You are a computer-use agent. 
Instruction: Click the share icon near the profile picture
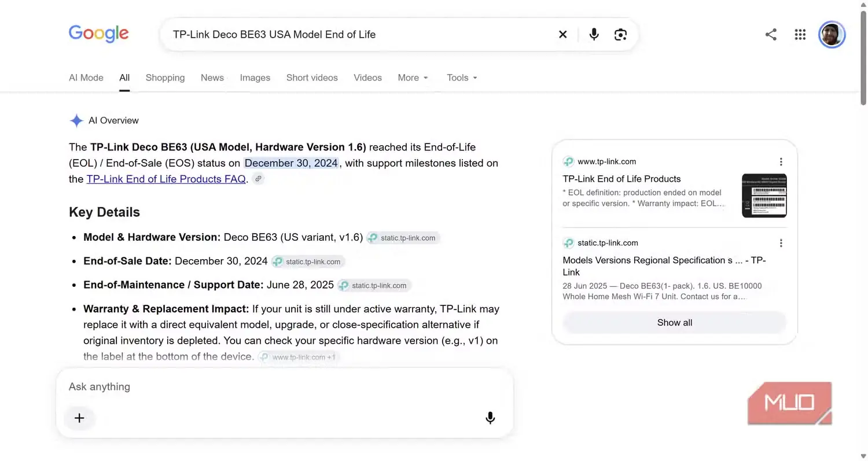click(x=771, y=35)
